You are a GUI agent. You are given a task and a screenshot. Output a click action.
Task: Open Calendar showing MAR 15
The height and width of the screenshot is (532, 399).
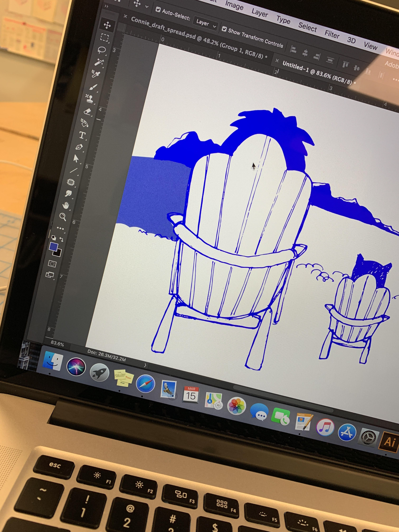[191, 394]
